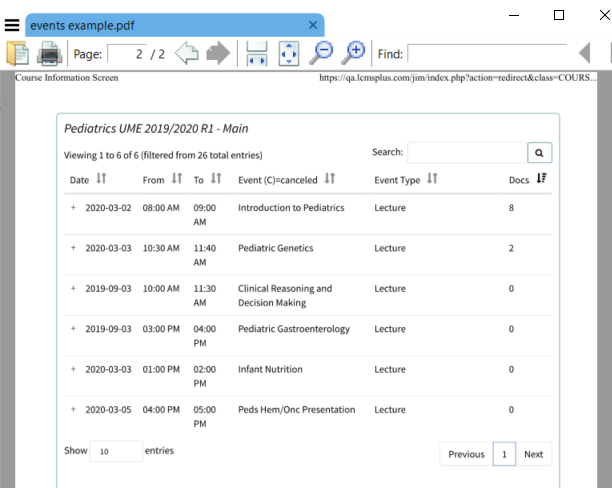Click 'Pediatric Gastroenterology' event name
The image size is (612, 488).
click(294, 329)
